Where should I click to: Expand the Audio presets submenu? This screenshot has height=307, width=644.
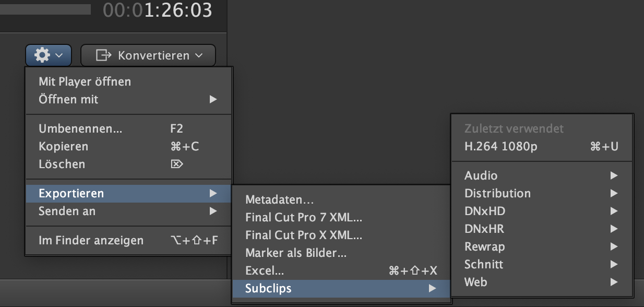click(x=542, y=175)
